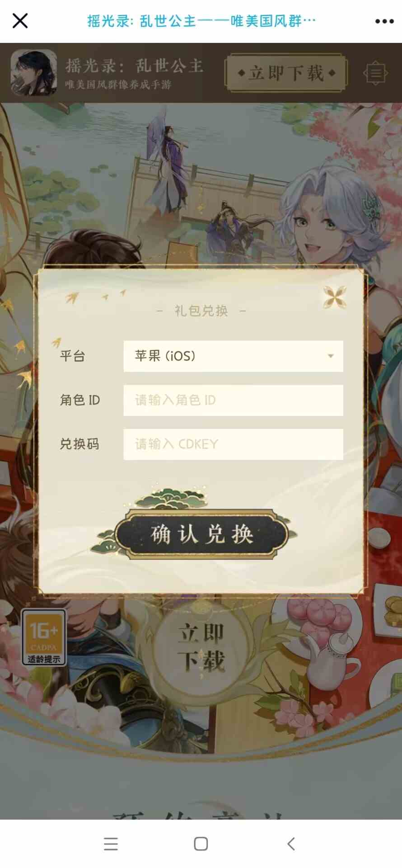402x868 pixels.
Task: Click the 摇光录：乱世公主 game title in the header
Action: [x=134, y=66]
